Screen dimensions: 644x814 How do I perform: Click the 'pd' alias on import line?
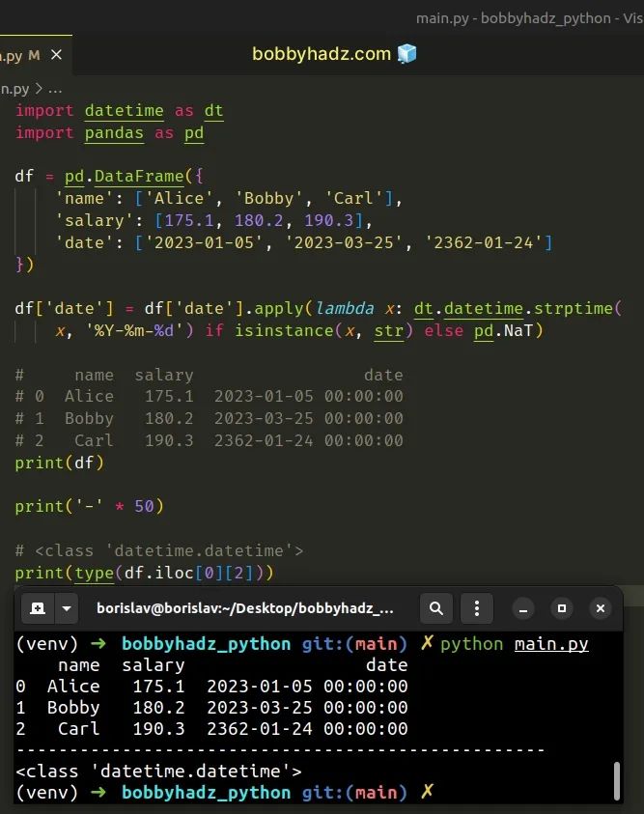(194, 133)
